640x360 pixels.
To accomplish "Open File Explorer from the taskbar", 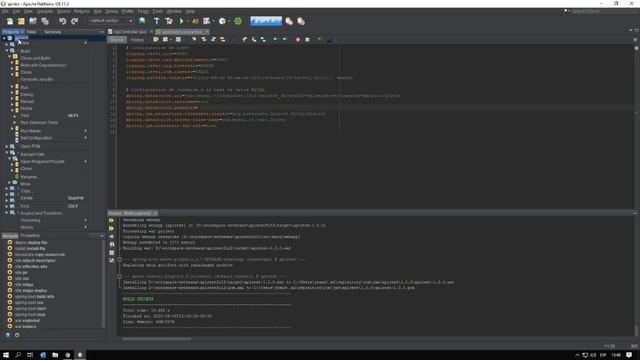I will click(x=55, y=355).
